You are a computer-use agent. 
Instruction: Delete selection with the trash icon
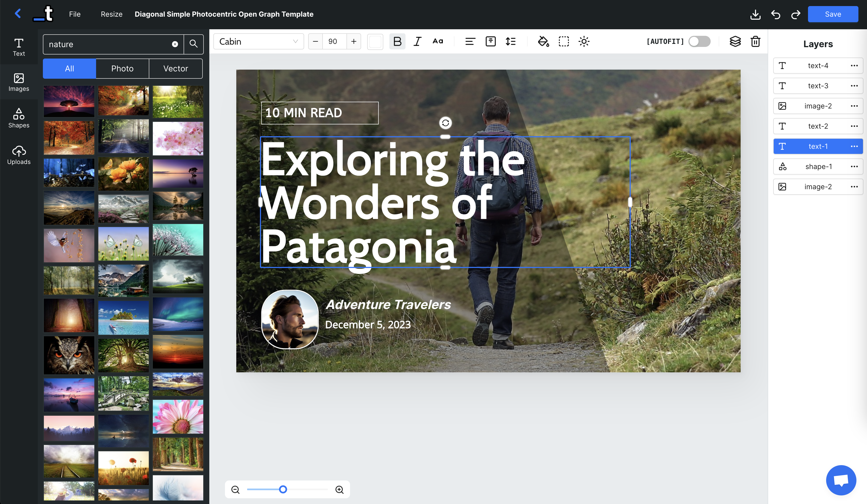[755, 42]
